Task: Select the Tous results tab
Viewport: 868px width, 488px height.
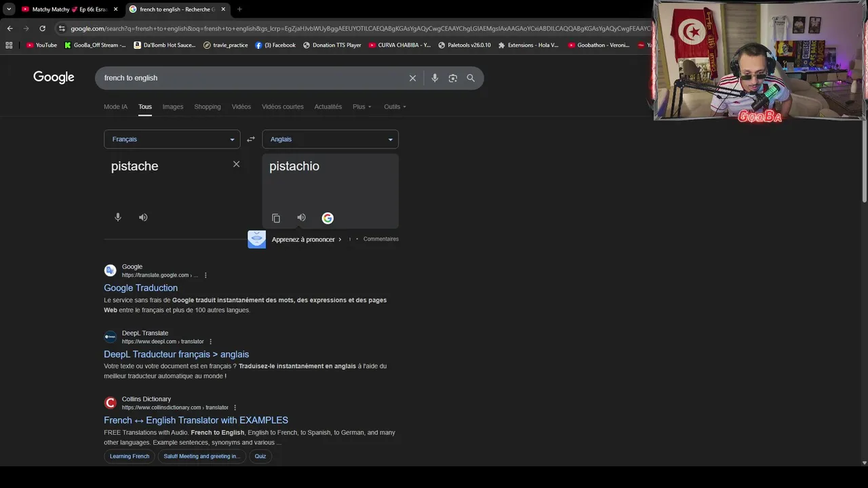Action: [145, 106]
